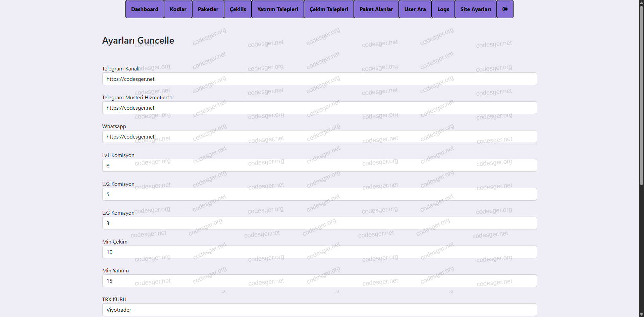
Task: Open the Dashboard page
Action: click(x=145, y=9)
